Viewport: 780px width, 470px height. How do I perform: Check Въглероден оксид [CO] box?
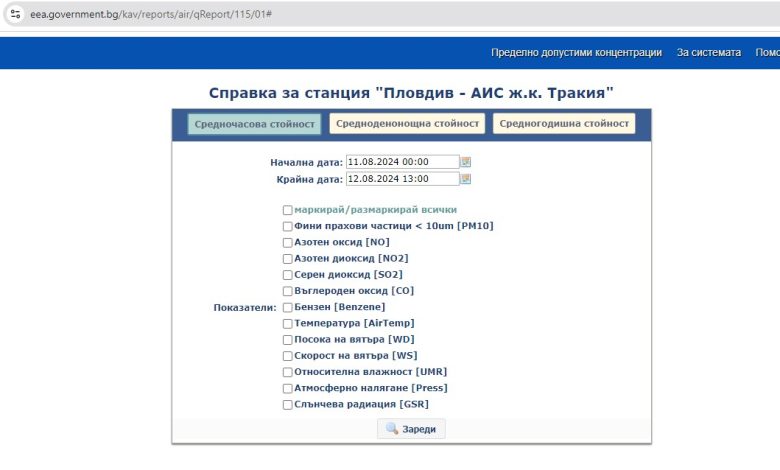click(288, 291)
